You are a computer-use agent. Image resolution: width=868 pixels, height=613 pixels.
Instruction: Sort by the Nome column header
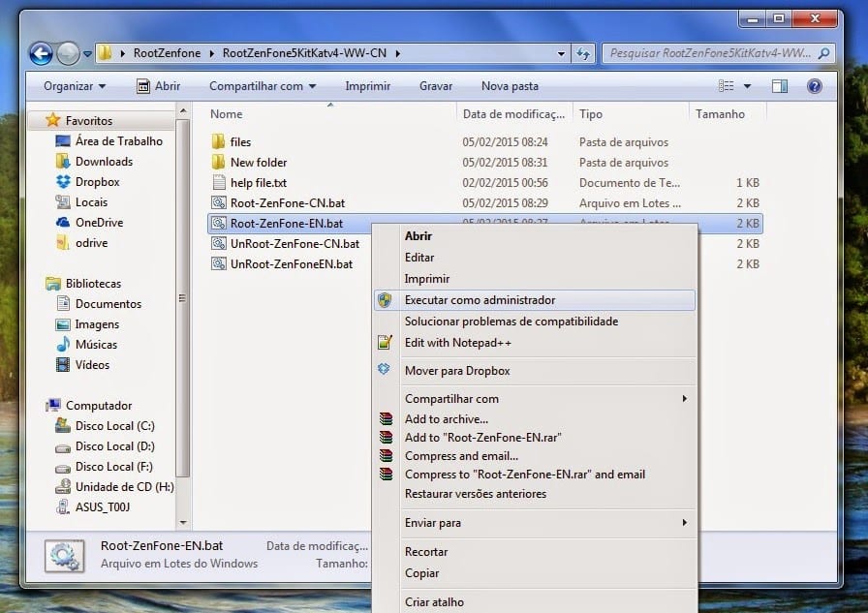pos(227,114)
